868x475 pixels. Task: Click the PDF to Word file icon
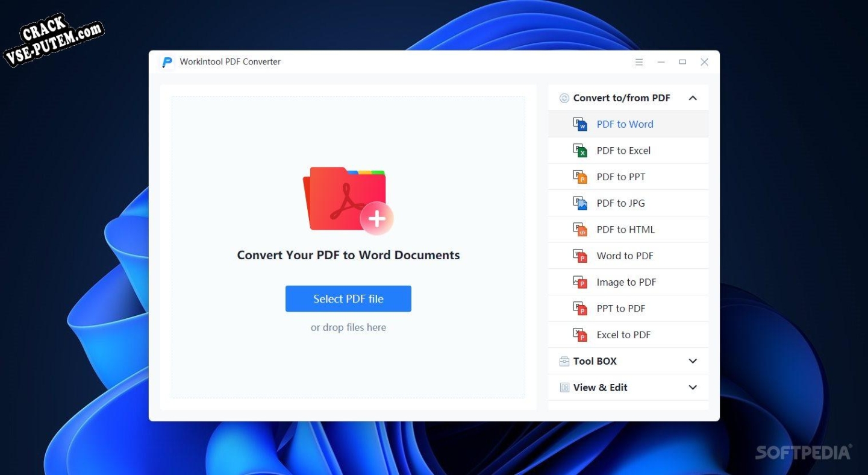point(579,124)
